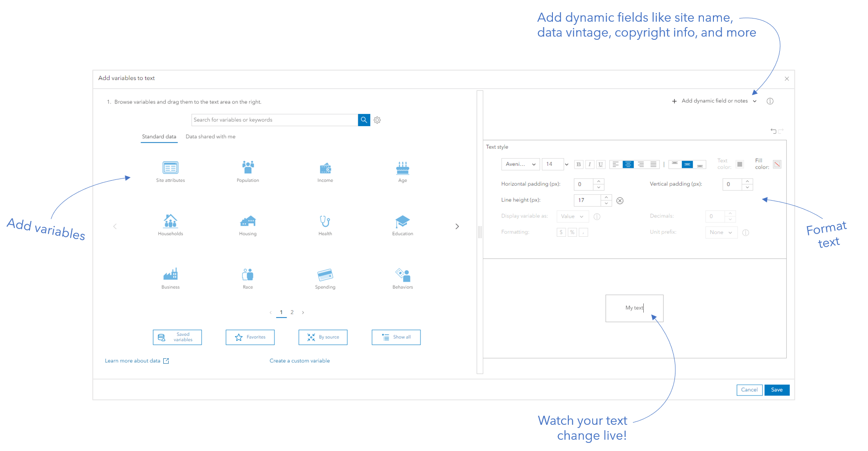Click Create a custom variable link
868x451 pixels.
(x=300, y=361)
